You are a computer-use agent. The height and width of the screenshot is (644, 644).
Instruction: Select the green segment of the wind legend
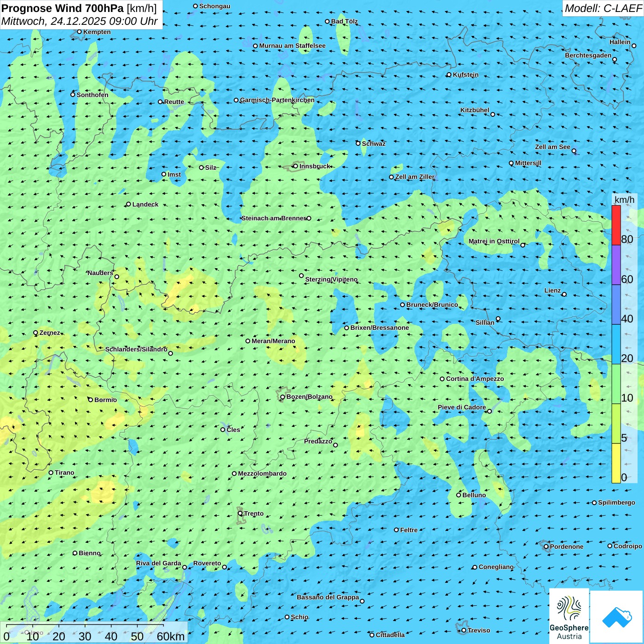click(x=616, y=384)
